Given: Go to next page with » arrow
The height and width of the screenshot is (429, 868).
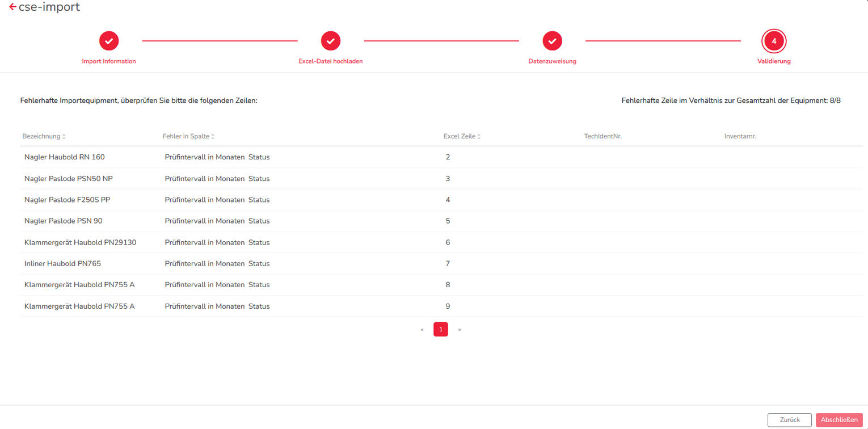Looking at the screenshot, I should (460, 330).
